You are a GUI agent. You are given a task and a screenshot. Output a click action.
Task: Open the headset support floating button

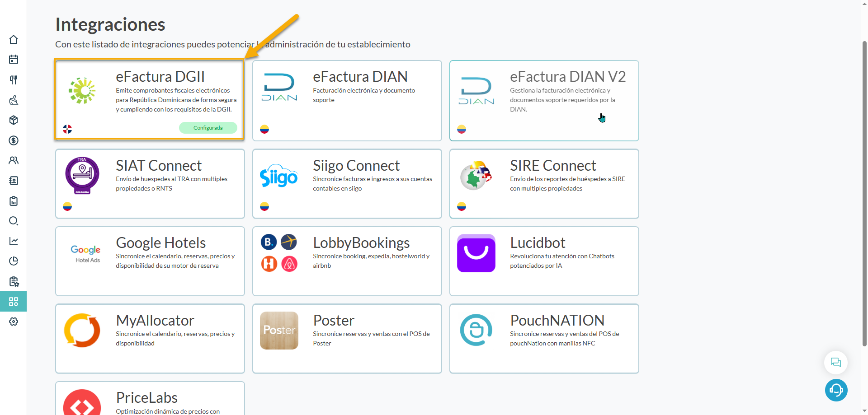836,390
